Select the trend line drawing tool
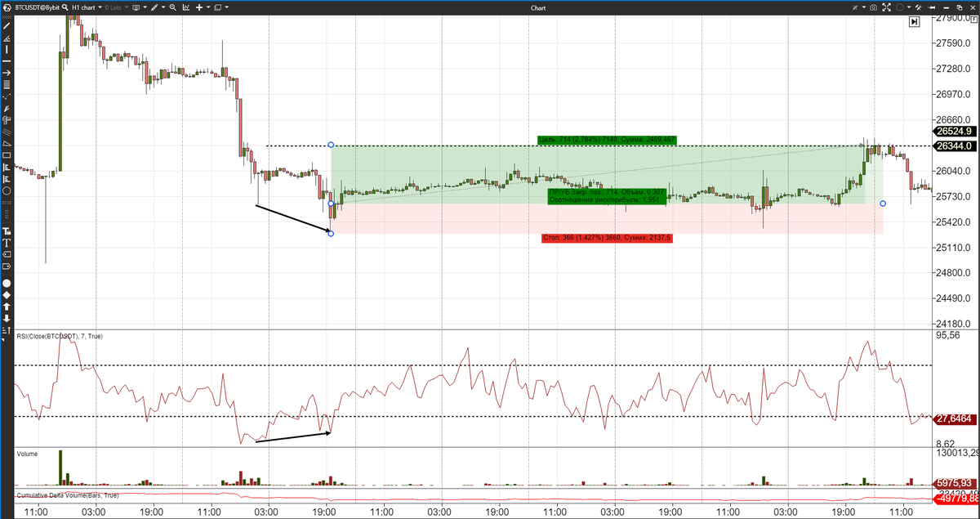Screen dimensions: 980x519 click(x=7, y=26)
